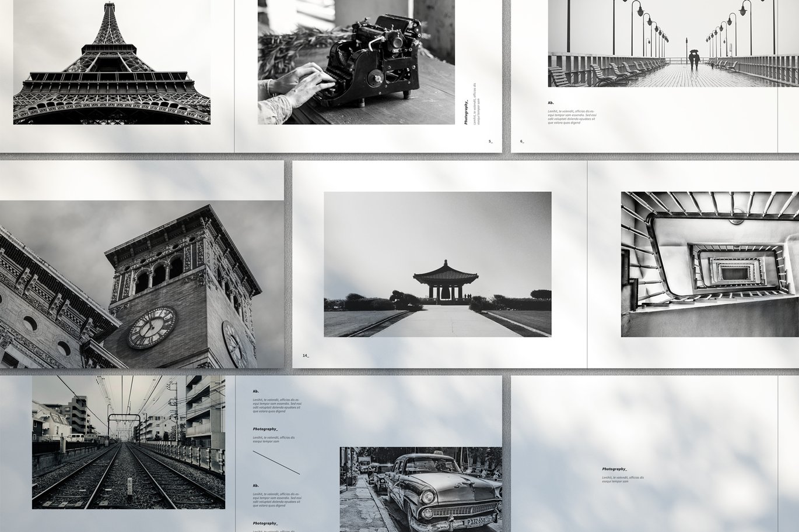Select the Eiffel Tower photo
Viewport: 799px width, 532px height.
click(112, 62)
